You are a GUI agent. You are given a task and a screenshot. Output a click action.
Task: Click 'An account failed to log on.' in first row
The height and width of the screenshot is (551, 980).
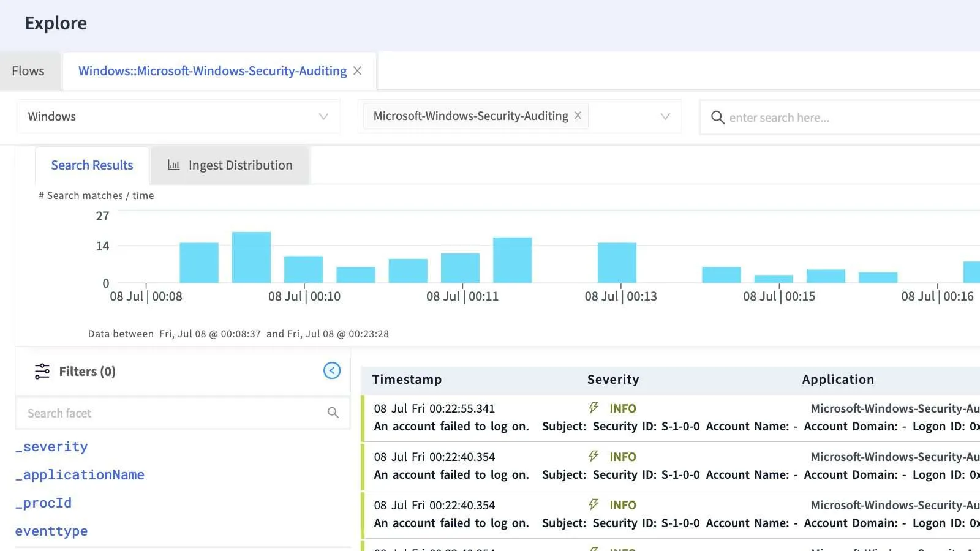(451, 426)
